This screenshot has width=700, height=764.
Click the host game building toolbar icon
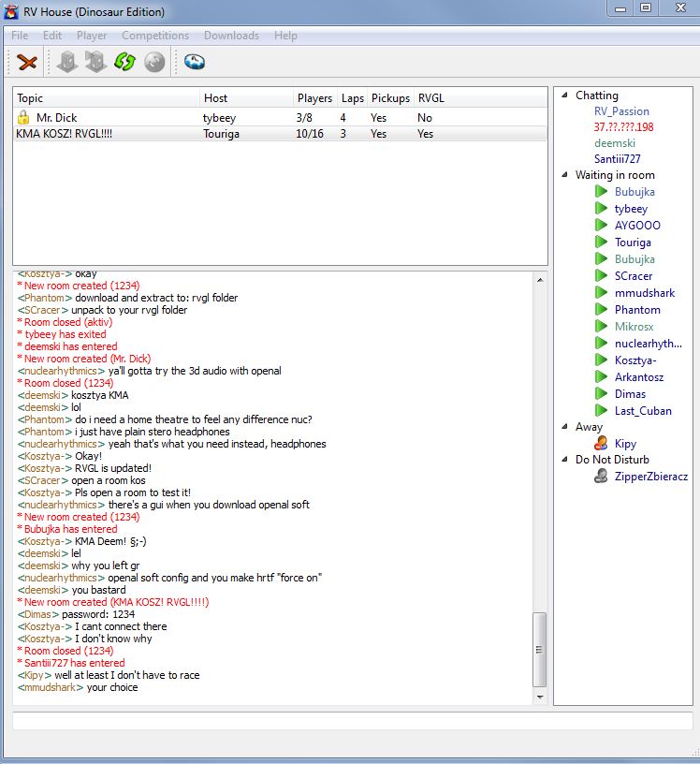(67, 63)
